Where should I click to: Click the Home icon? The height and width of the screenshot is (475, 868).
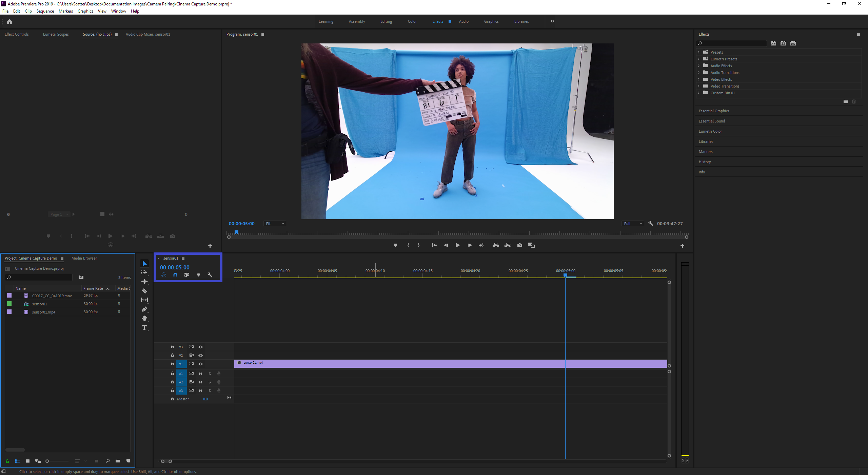[9, 22]
